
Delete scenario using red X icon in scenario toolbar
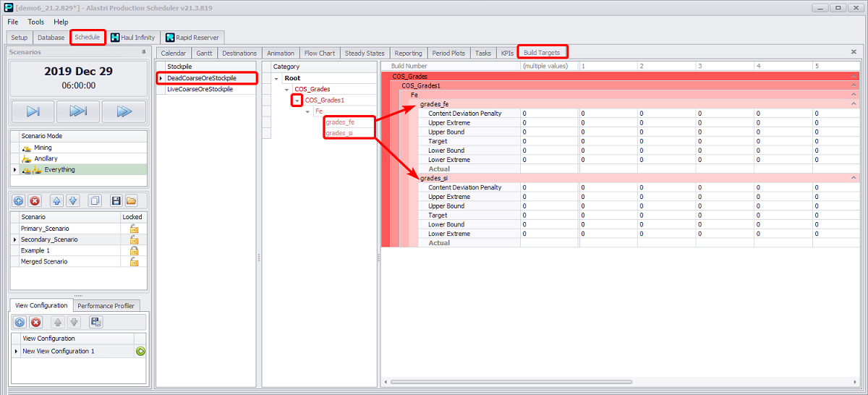tap(34, 200)
